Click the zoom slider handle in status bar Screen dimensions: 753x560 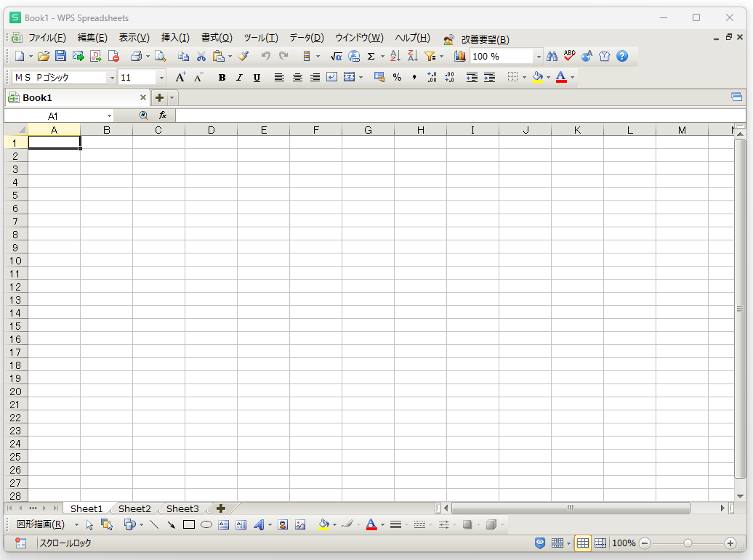point(688,543)
